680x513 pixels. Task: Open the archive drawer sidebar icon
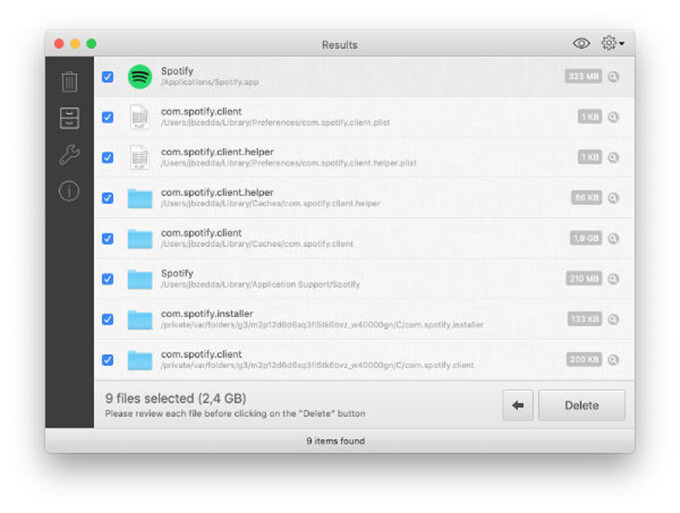69,118
